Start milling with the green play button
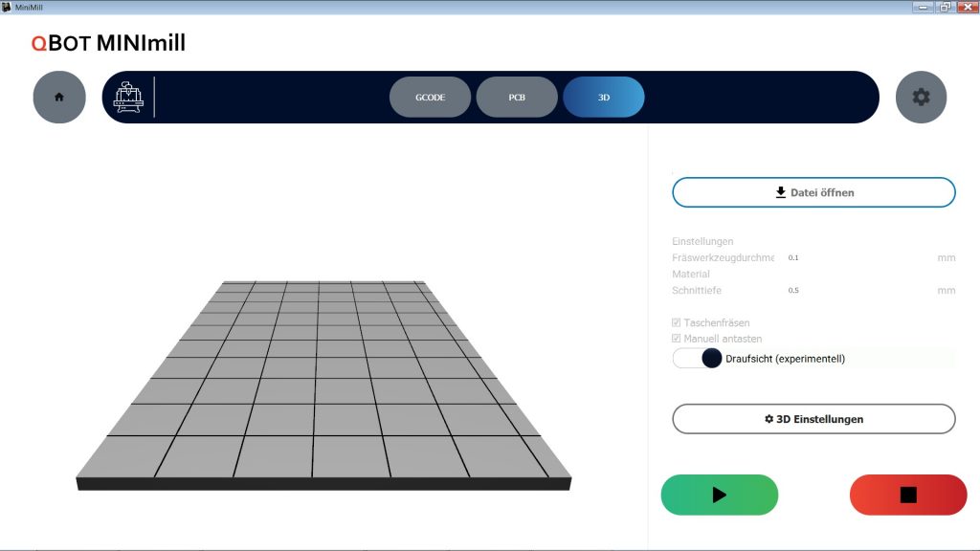Viewport: 980px width, 551px height. [x=719, y=495]
